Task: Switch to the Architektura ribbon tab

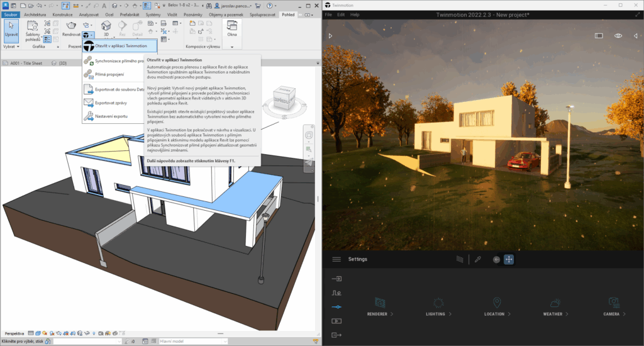Action: [35, 14]
